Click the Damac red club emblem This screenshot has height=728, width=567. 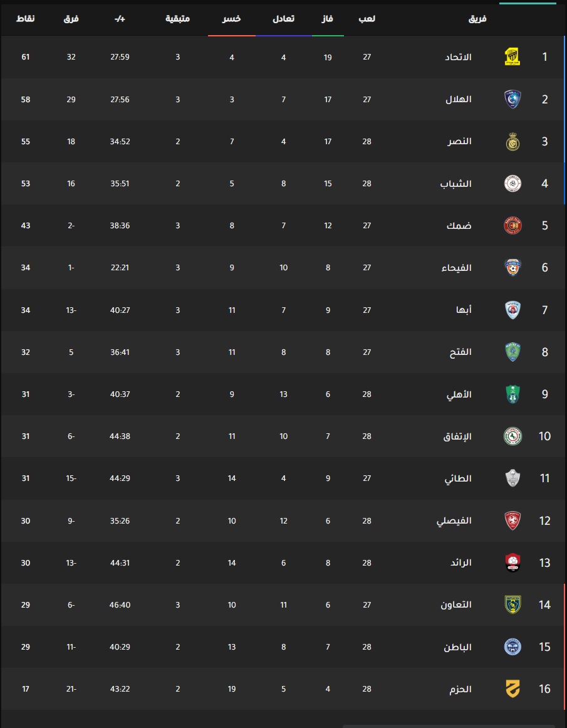click(x=512, y=225)
